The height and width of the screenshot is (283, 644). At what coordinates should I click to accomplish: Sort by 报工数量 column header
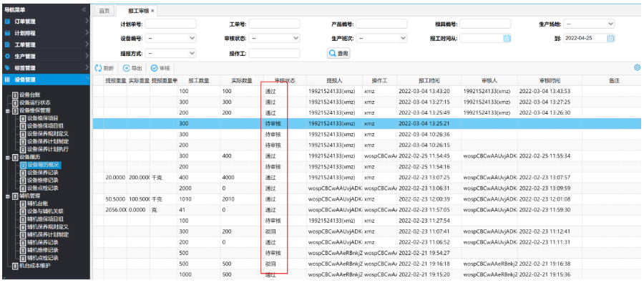[198, 81]
